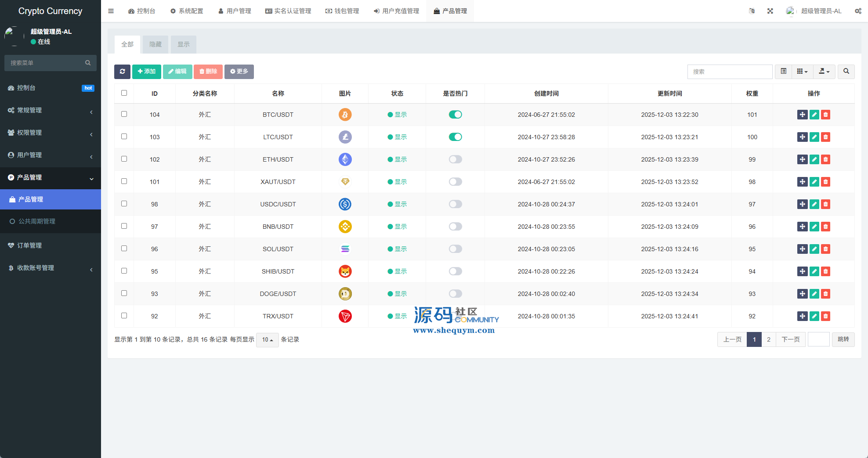
Task: Click the red delete icon for BTC/USDT row
Action: click(825, 115)
